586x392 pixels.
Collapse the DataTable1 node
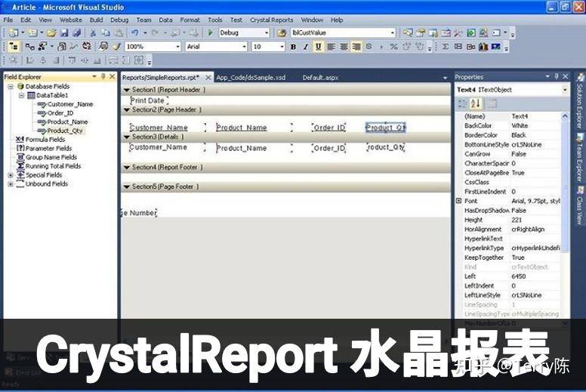click(x=21, y=95)
